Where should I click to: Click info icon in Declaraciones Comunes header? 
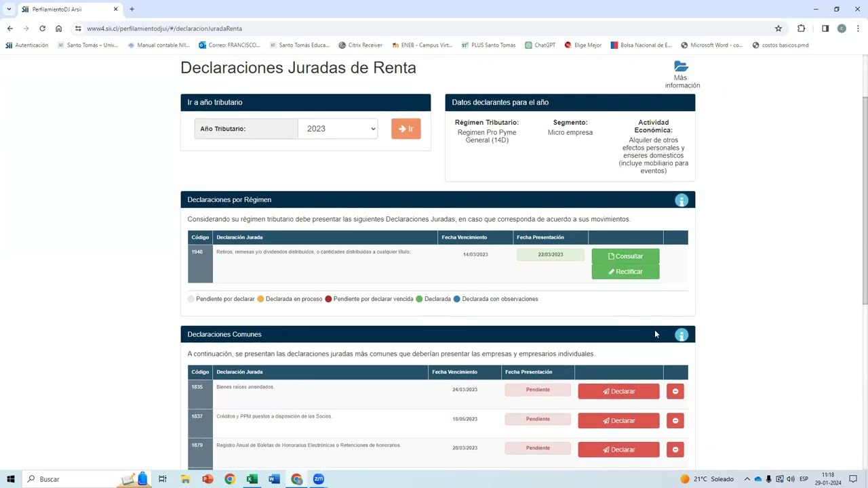pos(682,335)
